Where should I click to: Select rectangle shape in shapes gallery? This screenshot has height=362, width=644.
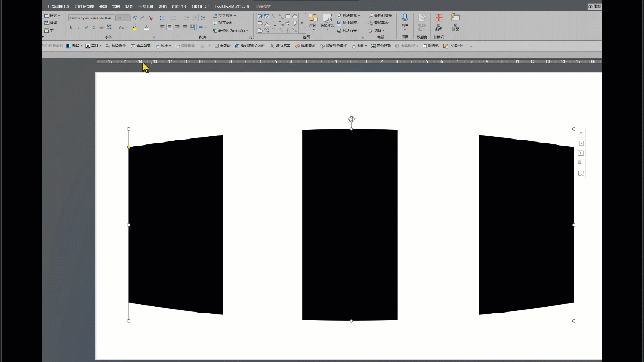[x=288, y=17]
